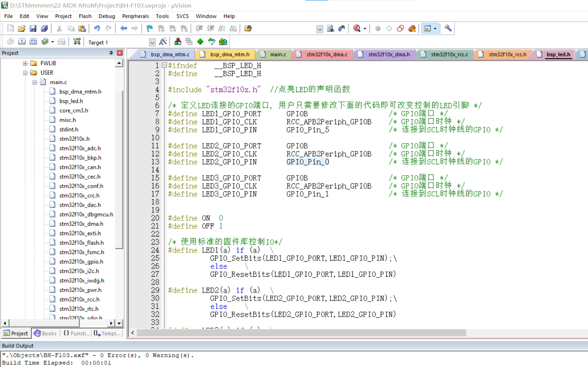Open the batch build dropdown arrow
Viewport: 588px width, 367px height.
(52, 42)
